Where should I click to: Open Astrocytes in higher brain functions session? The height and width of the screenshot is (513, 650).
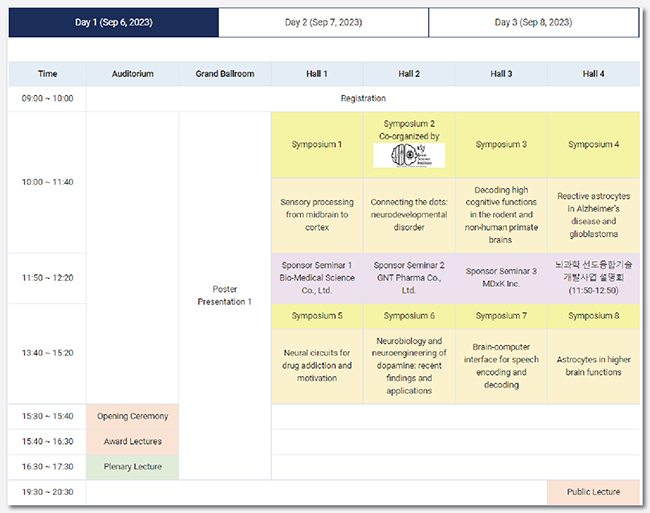click(x=594, y=366)
